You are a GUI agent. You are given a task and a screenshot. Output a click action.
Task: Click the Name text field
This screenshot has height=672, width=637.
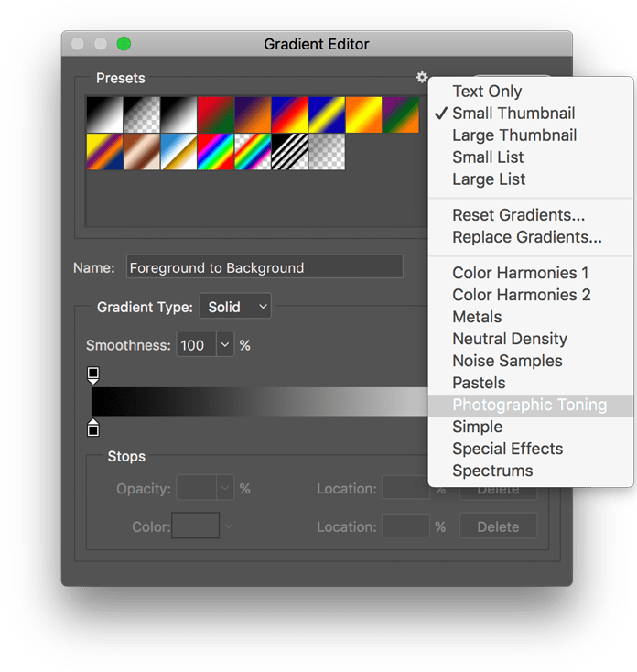point(265,267)
